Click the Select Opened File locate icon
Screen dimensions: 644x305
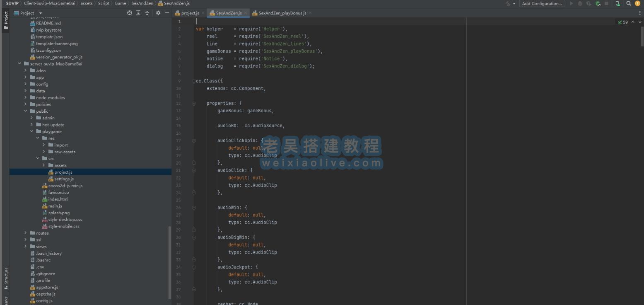[129, 13]
